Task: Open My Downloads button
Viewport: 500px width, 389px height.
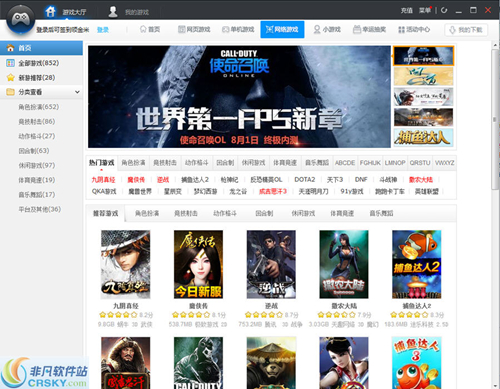Action: click(x=466, y=30)
